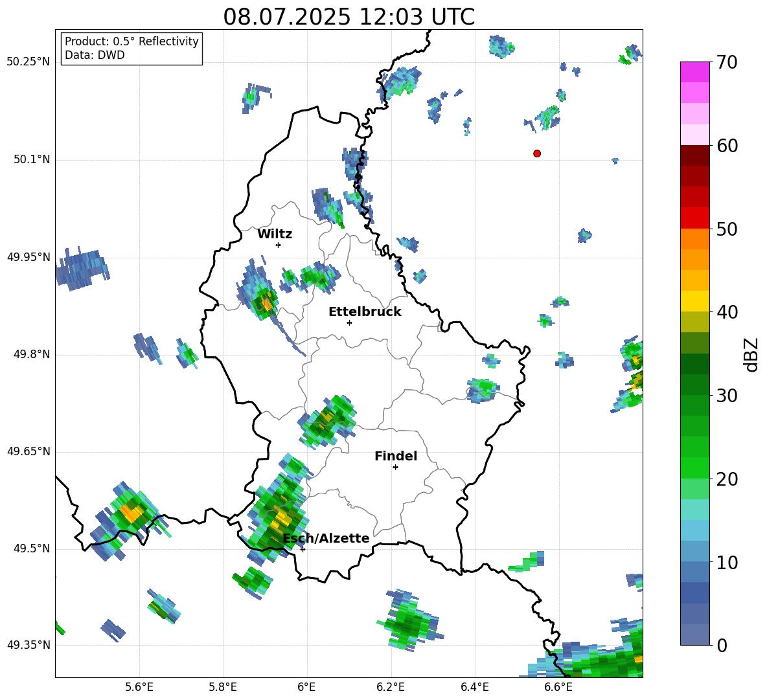Click the Findel station label
The width and height of the screenshot is (767, 700).
click(x=396, y=456)
